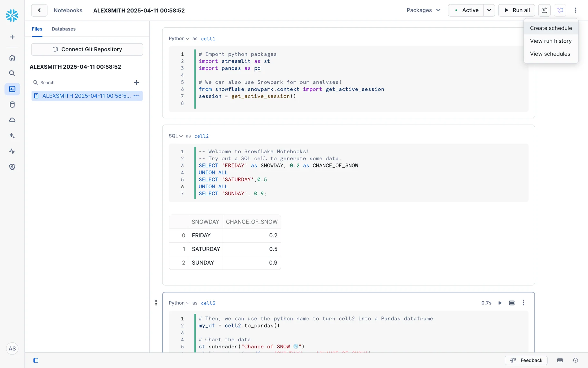Expand the Packages dropdown
Screen dimensions: 588x368
(x=424, y=10)
